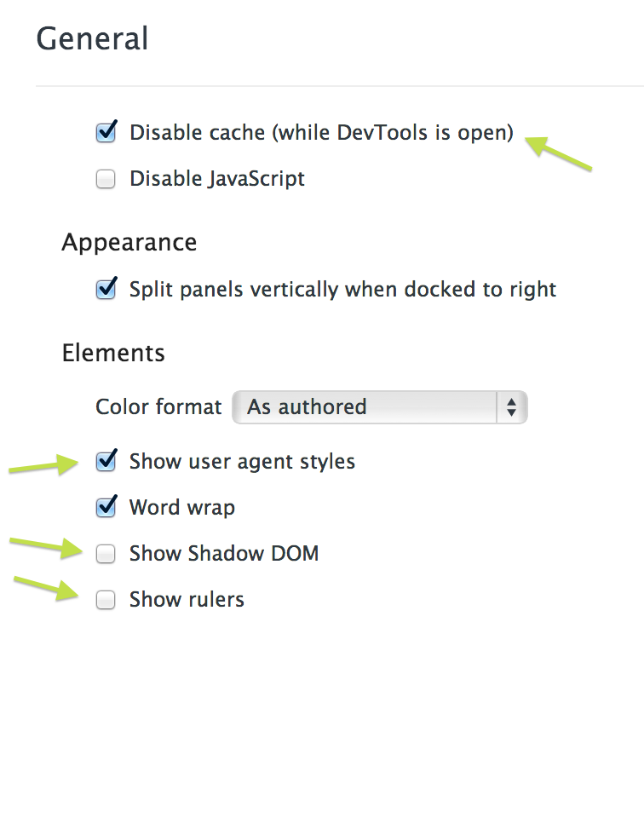644x818 pixels.
Task: Turn off the Word wrap checkbox
Action: (x=106, y=508)
